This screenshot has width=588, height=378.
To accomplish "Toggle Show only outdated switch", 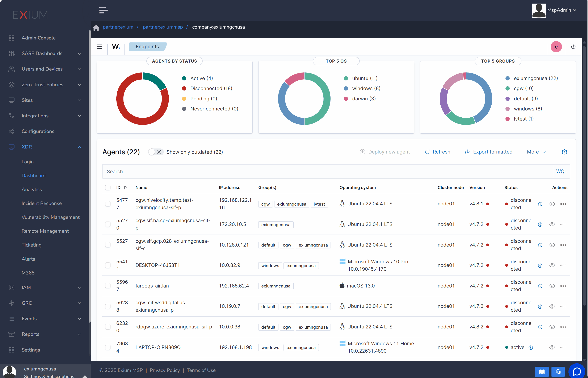I will 156,152.
